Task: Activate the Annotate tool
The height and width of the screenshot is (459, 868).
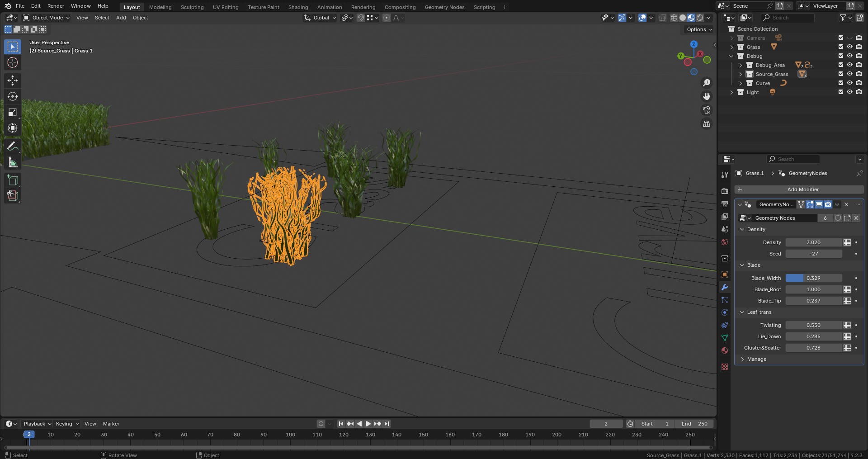Action: [x=12, y=146]
